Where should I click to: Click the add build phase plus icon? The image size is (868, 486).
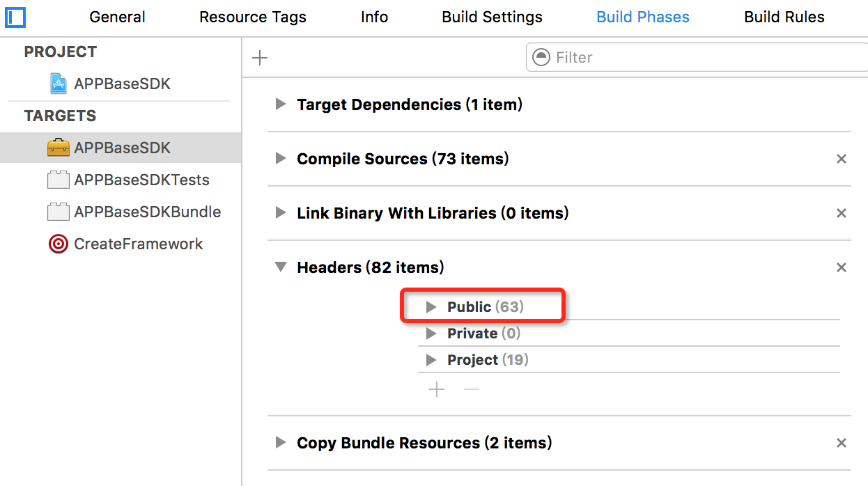coord(260,58)
